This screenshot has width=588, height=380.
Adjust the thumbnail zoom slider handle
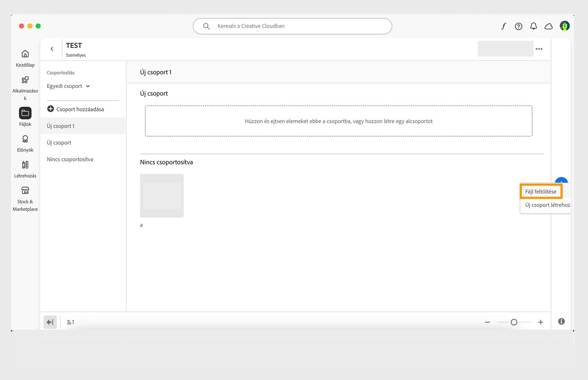point(514,322)
